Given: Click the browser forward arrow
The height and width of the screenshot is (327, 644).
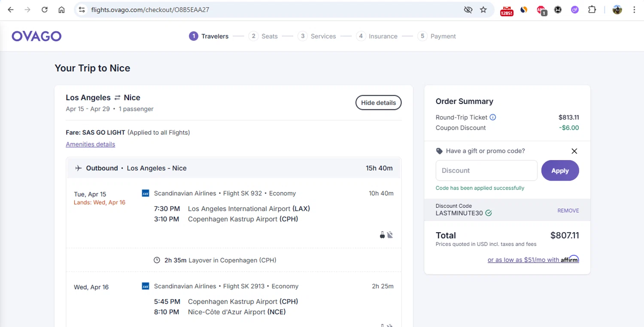Looking at the screenshot, I should 27,9.
